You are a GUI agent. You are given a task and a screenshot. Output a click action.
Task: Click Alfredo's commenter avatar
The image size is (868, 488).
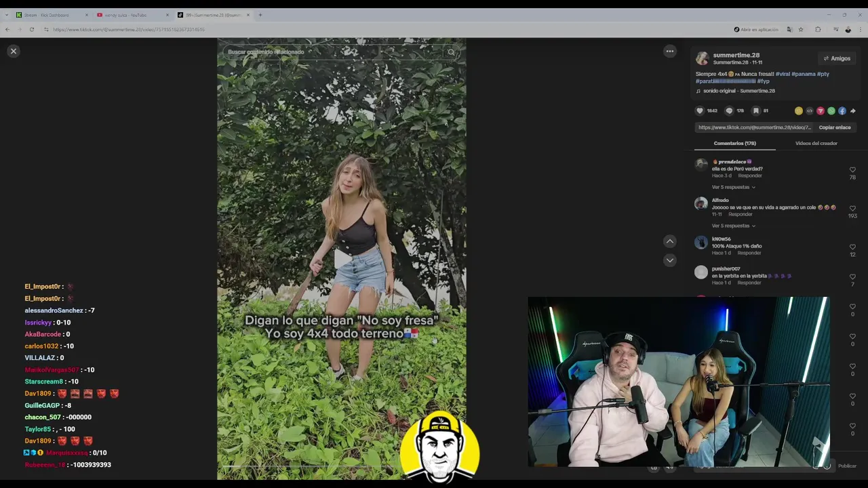pos(701,203)
